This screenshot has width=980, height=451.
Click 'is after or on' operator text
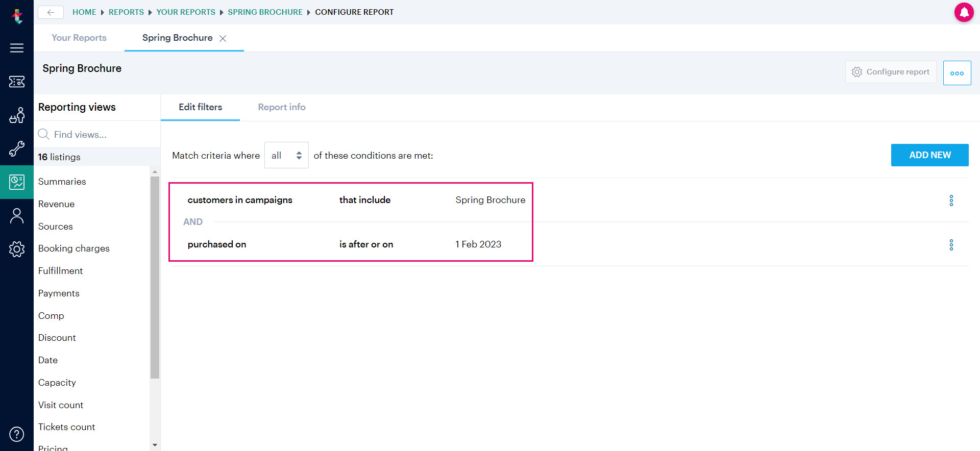click(366, 244)
